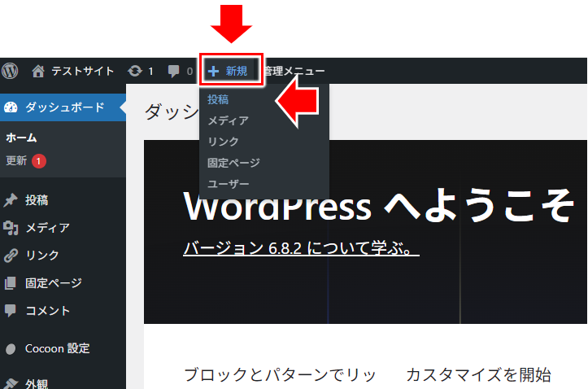588x389 pixels.
Task: Click the home icon beside テストサイト
Action: [x=38, y=71]
